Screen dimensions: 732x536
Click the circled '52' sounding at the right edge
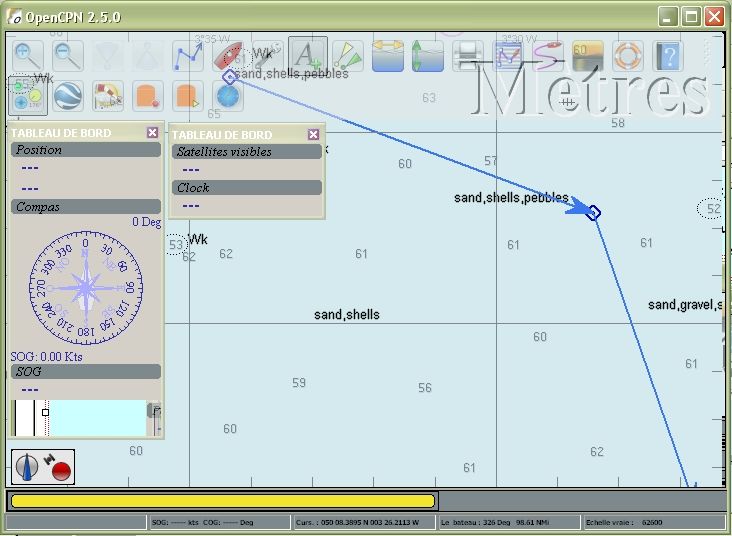pos(711,209)
